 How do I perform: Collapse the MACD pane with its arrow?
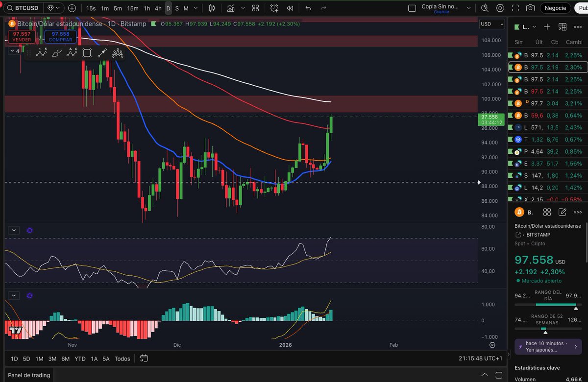pyautogui.click(x=13, y=295)
